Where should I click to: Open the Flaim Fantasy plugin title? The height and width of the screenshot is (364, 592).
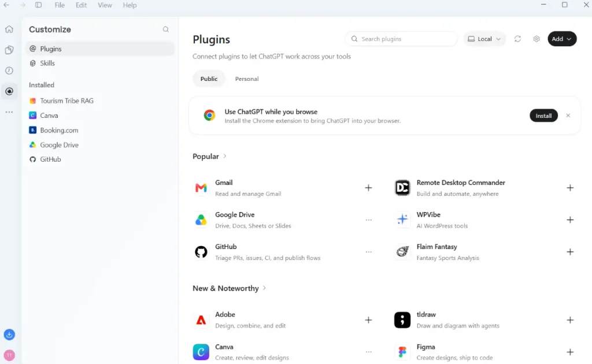pyautogui.click(x=437, y=247)
